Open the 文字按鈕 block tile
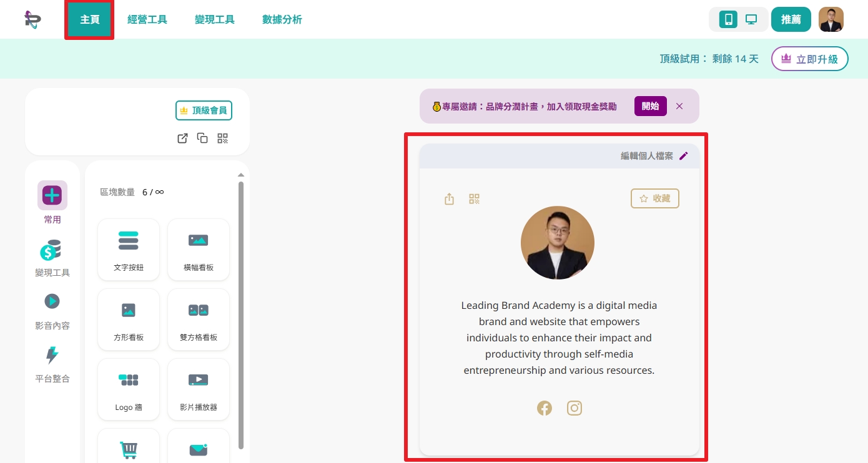This screenshot has width=868, height=463. point(129,250)
